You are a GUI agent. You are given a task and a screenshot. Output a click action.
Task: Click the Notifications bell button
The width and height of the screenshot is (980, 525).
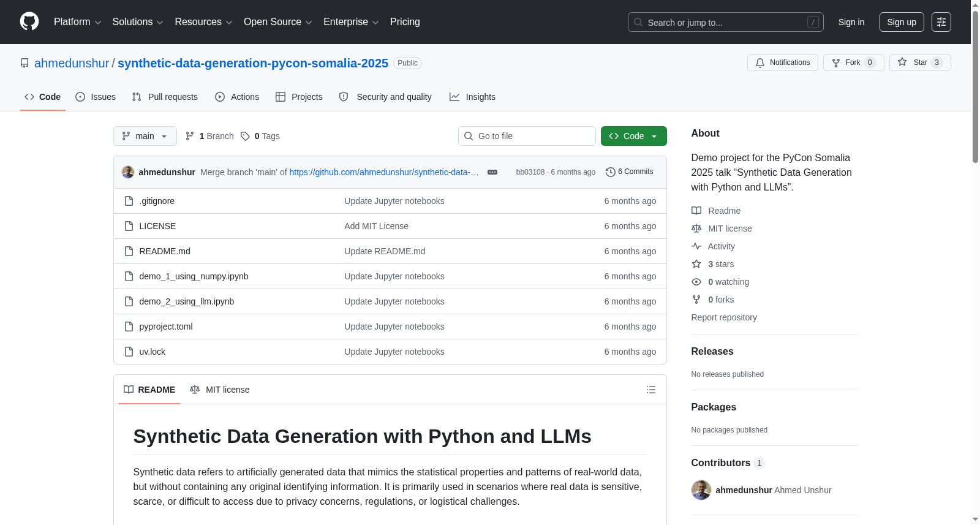(783, 62)
